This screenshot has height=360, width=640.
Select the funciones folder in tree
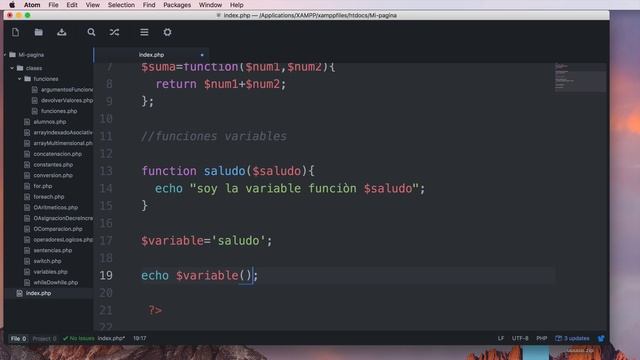(x=46, y=79)
